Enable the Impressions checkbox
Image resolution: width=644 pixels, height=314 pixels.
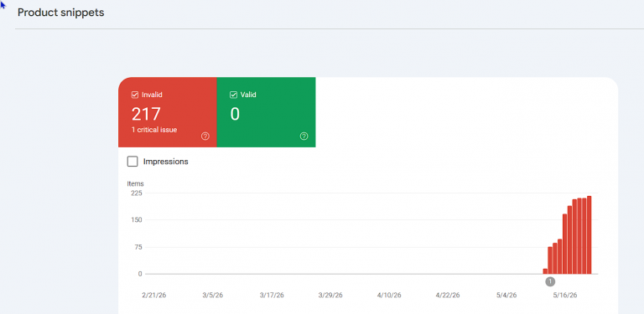click(x=132, y=162)
